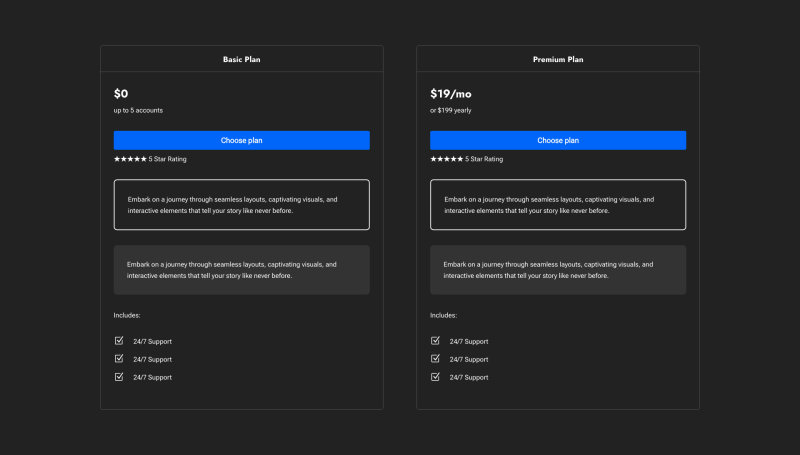
Task: Select the Premium Plan header title
Action: coord(558,59)
